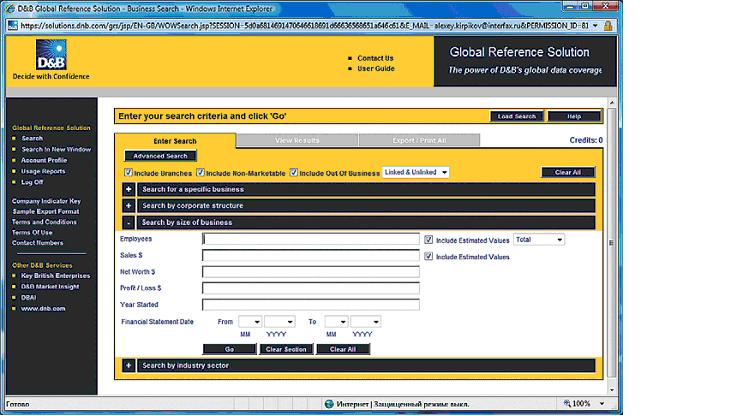Screen dimensions: 736x416
Task: Switch to the Export / Print All tab
Action: coord(419,140)
